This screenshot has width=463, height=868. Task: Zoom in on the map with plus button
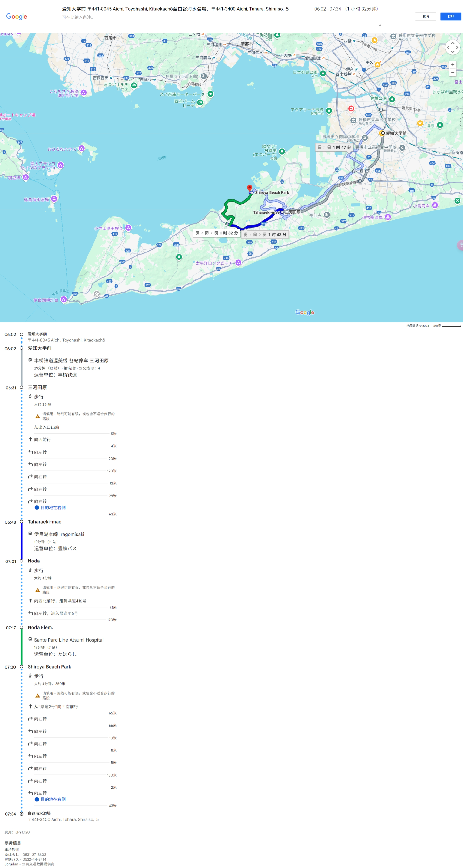tap(453, 65)
